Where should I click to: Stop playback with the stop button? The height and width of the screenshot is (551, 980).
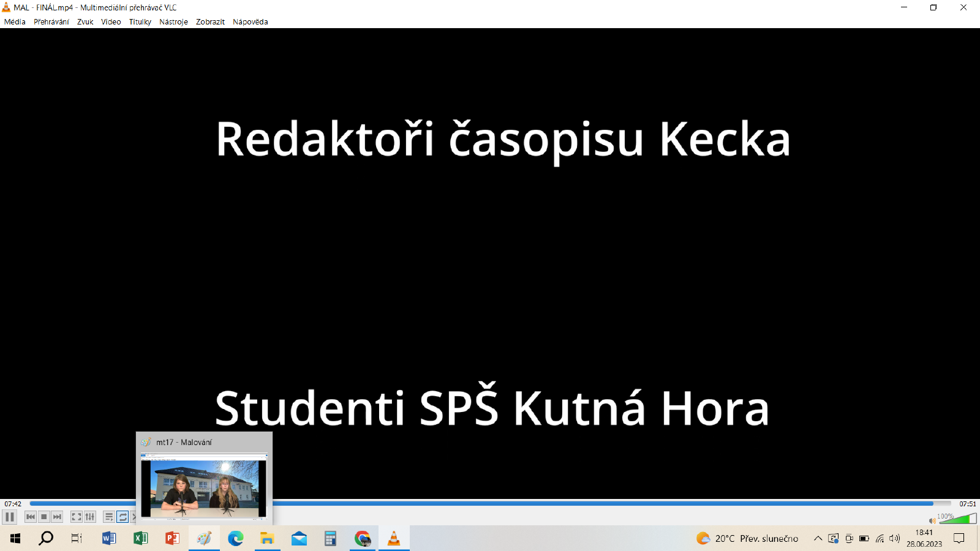43,517
